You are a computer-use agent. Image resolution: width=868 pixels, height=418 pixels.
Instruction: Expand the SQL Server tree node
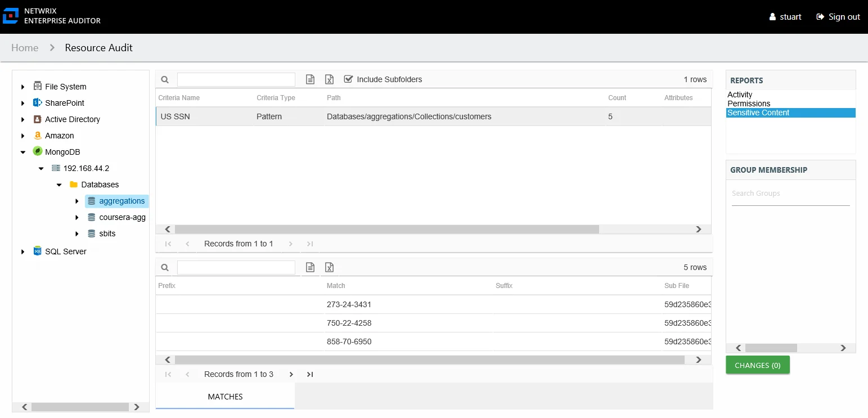tap(23, 251)
